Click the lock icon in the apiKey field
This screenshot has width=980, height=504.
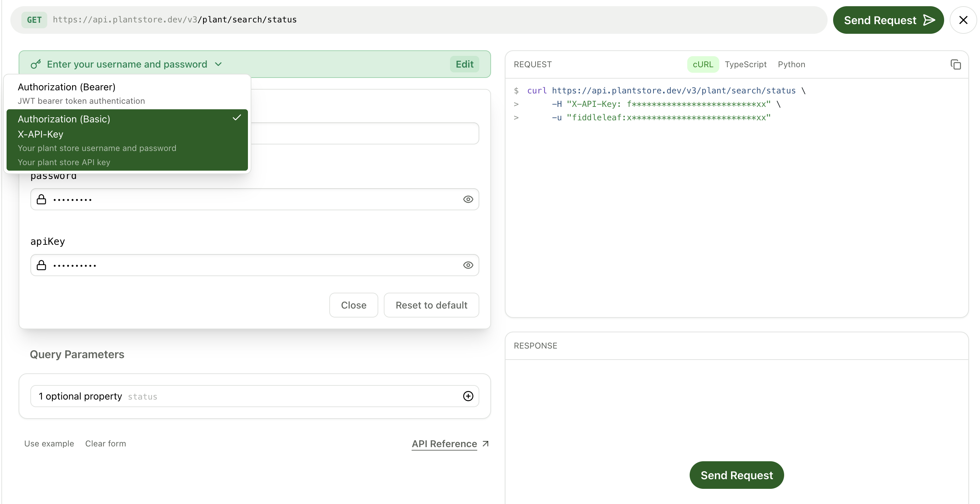[x=42, y=265]
